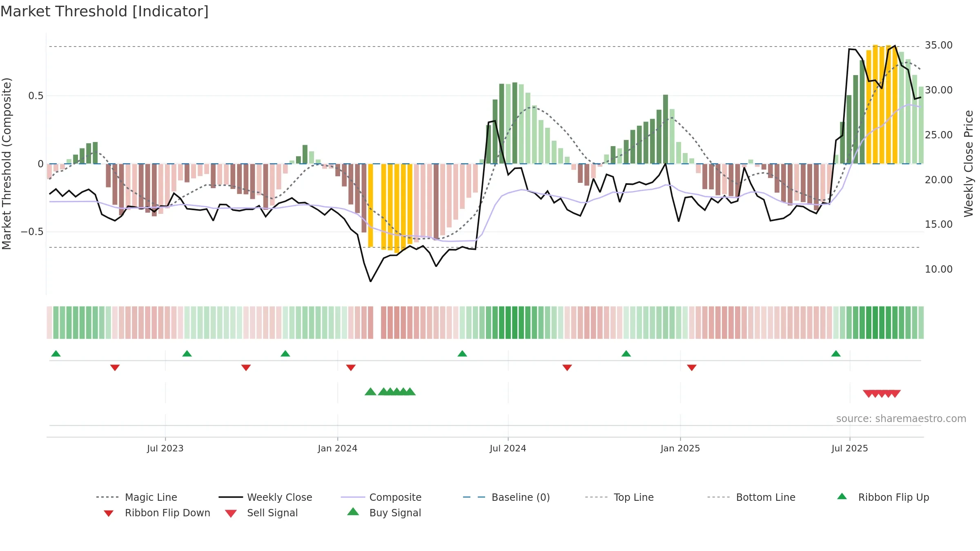Click the ribbon flip down marker before Jul 2023
This screenshot has height=551, width=980.
pos(115,368)
